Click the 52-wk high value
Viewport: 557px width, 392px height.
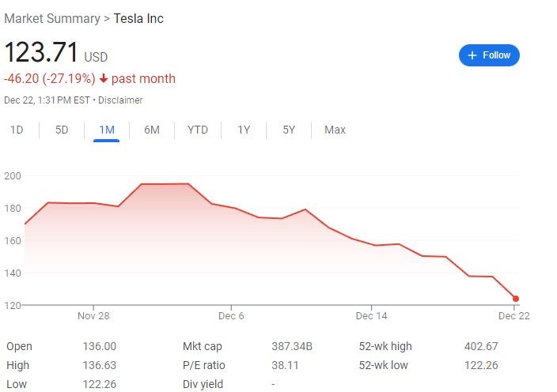pos(481,347)
